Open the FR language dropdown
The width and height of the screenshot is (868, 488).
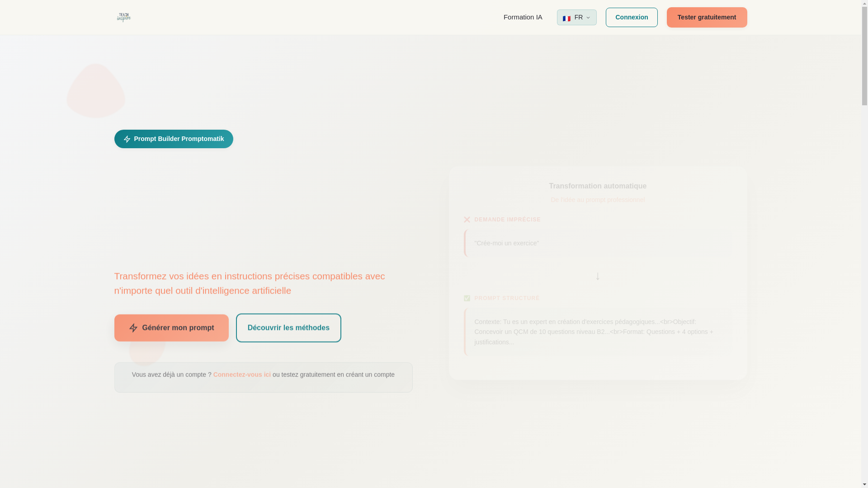[x=576, y=18]
